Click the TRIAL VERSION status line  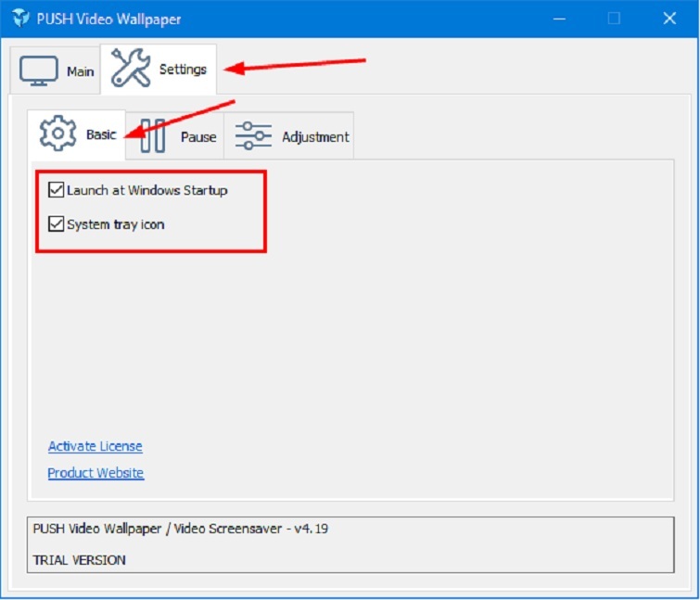click(79, 559)
